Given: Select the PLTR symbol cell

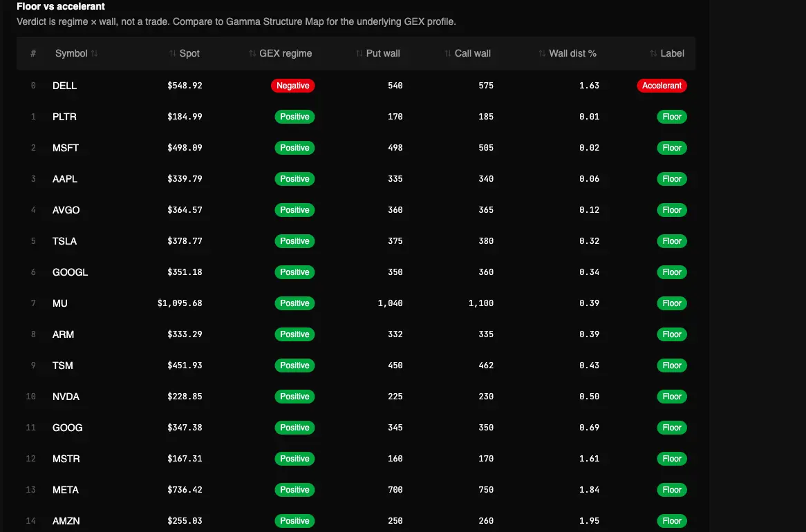Looking at the screenshot, I should 65,117.
